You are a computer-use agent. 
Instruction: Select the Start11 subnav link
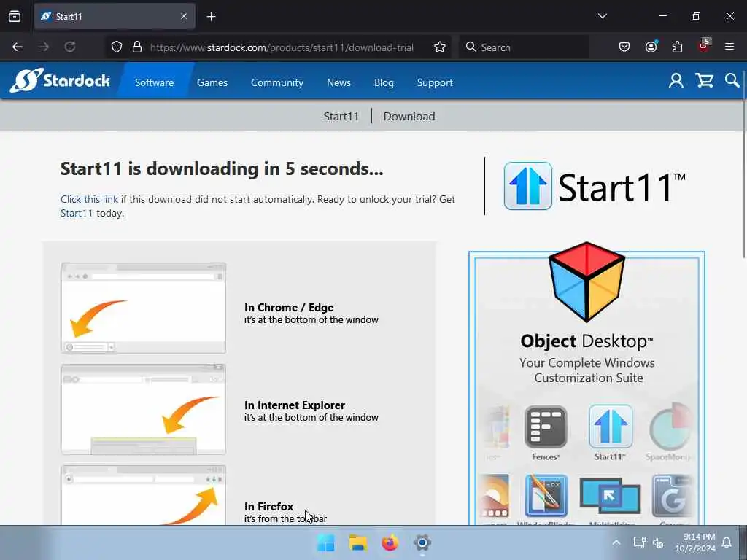[341, 116]
